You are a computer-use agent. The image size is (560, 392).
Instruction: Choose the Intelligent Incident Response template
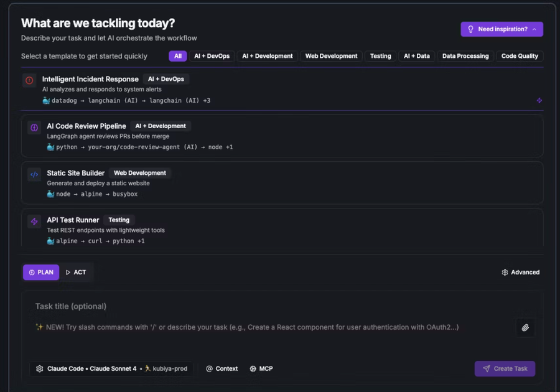click(282, 89)
